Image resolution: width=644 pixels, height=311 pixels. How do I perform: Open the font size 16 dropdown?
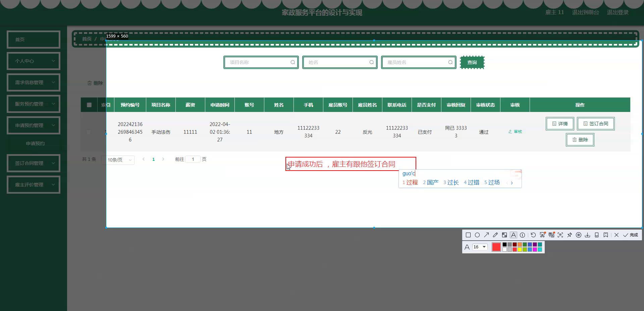[480, 247]
